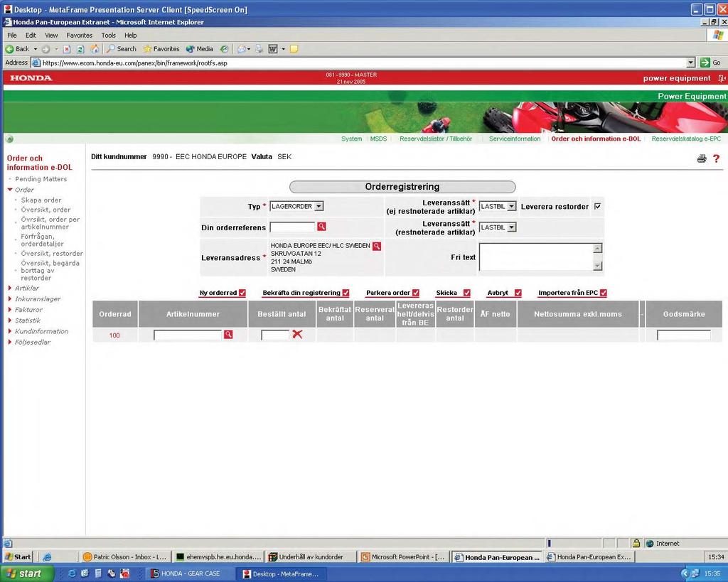Click the Media toolbar button
The width and height of the screenshot is (728, 582).
coord(200,49)
